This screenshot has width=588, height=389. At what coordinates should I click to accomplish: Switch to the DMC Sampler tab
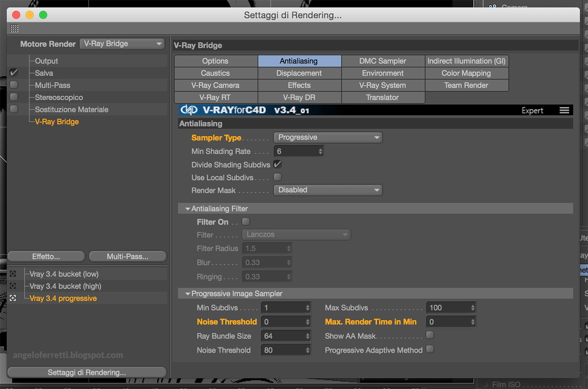(383, 61)
